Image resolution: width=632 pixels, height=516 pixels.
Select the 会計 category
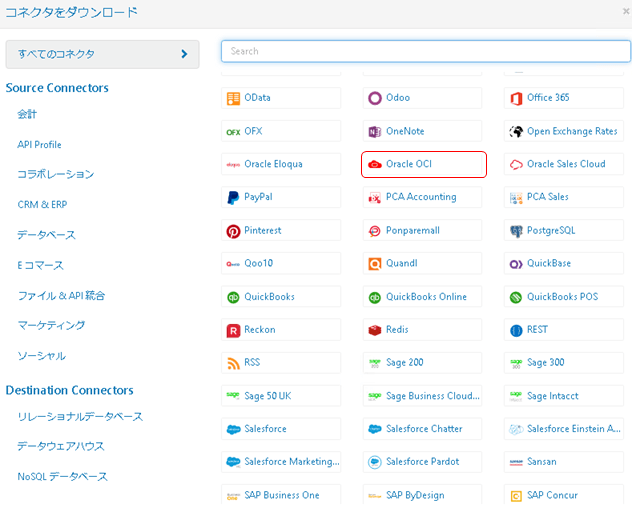pyautogui.click(x=27, y=115)
